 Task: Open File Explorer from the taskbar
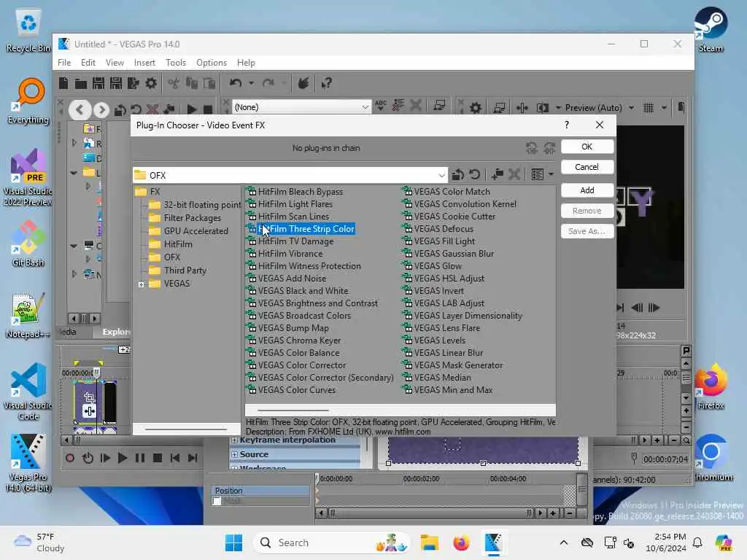(429, 542)
